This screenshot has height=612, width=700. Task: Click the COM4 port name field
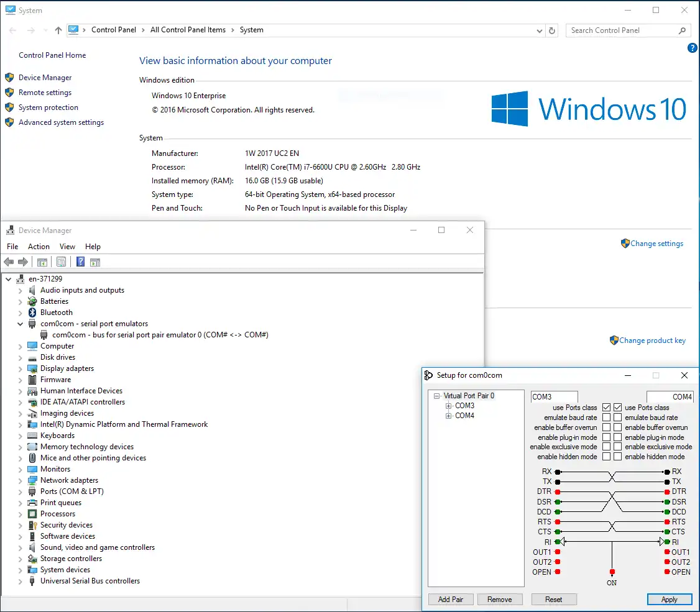[669, 396]
